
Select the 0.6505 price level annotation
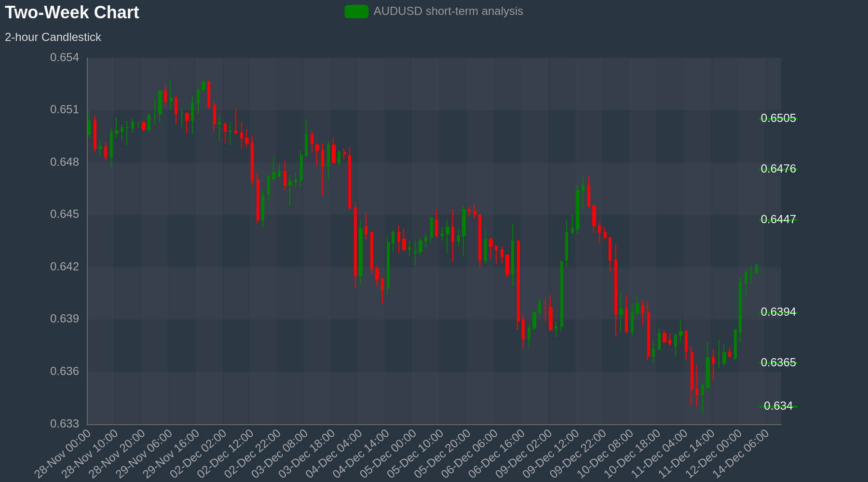pos(778,118)
